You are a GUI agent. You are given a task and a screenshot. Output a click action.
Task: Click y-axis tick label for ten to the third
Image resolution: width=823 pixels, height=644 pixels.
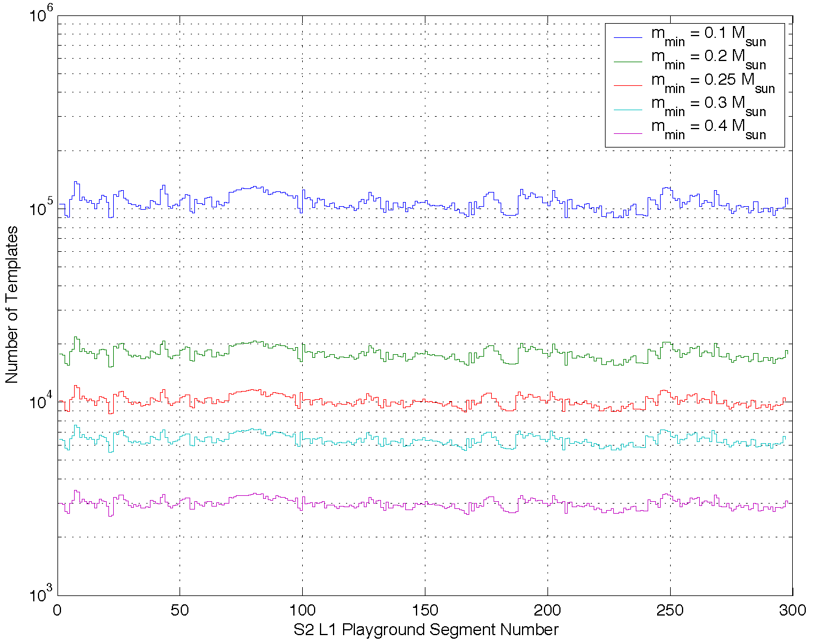coord(41,594)
